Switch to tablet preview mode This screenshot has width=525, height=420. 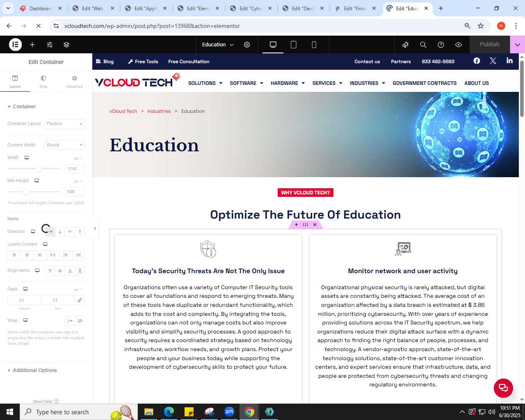[x=294, y=45]
